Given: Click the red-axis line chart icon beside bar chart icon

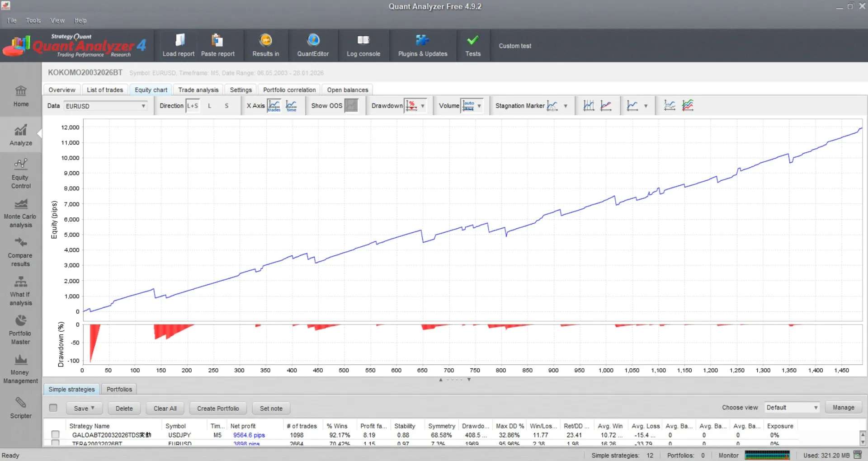Looking at the screenshot, I should 606,106.
